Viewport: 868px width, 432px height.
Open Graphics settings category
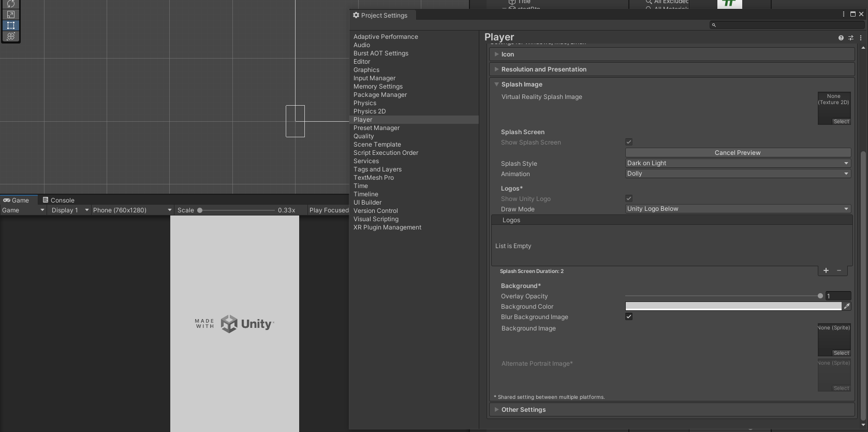[366, 70]
